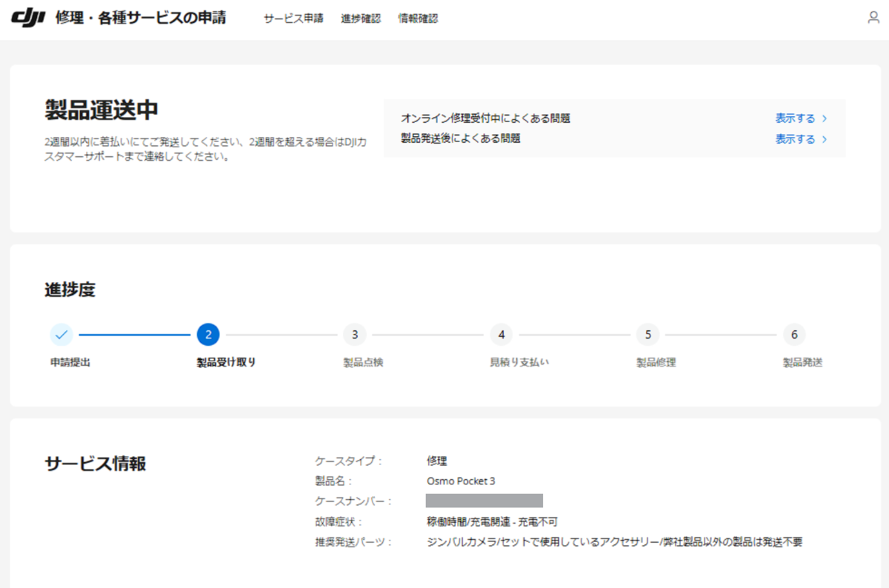Screen dimensions: 889x588
Task: Select step 3 circle for 製品点検
Action: [x=355, y=335]
